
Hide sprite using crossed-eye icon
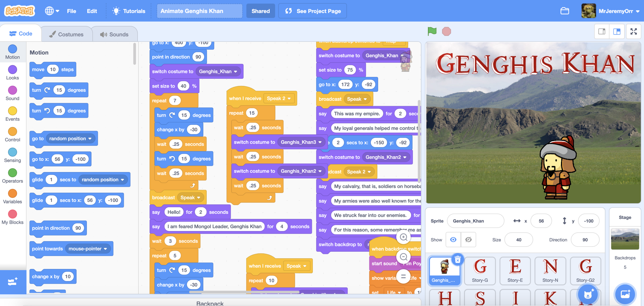pos(468,240)
